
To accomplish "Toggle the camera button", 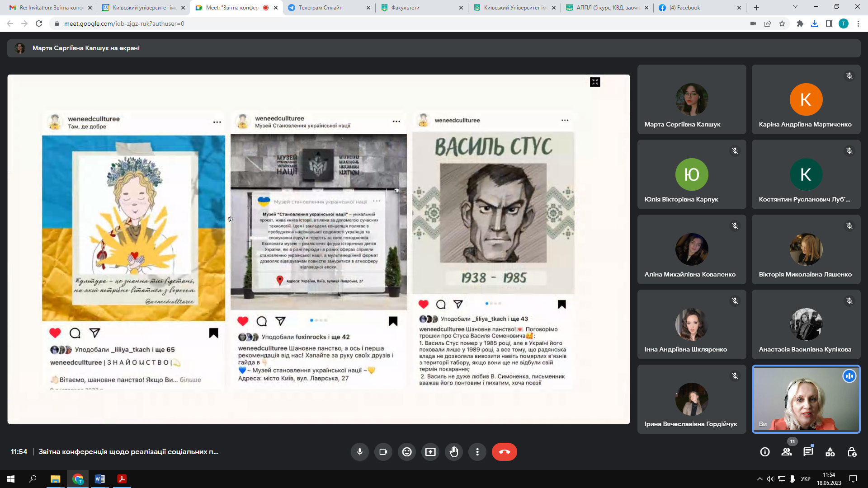I will (x=383, y=452).
